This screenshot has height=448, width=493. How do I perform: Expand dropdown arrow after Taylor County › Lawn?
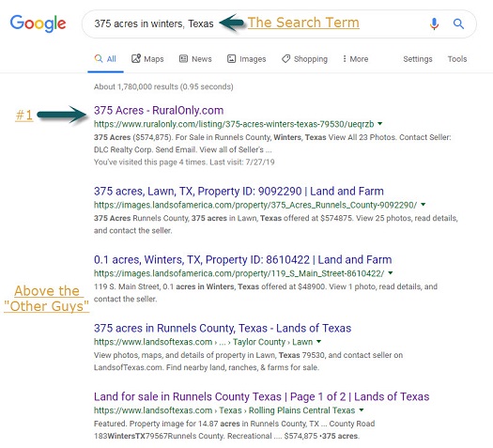(x=319, y=342)
